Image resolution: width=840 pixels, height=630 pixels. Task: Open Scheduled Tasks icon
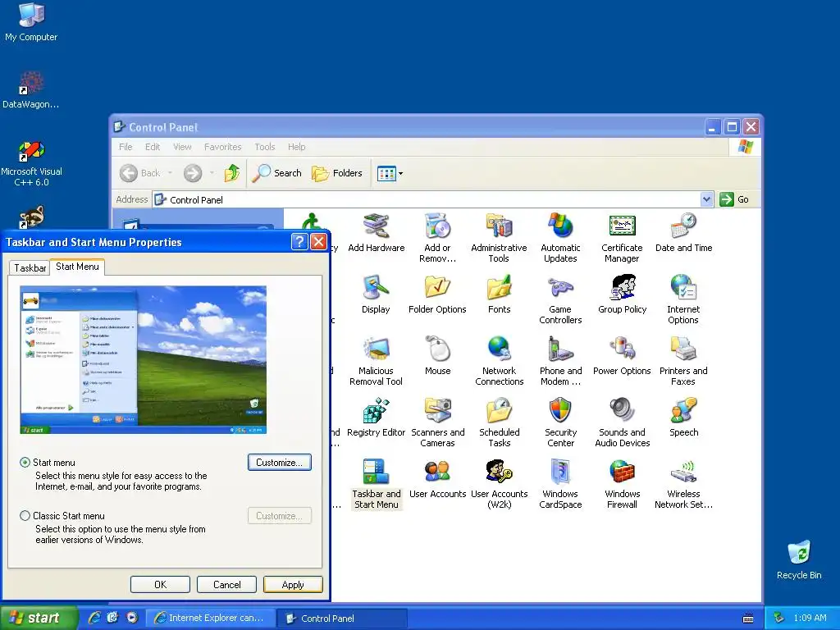[500, 422]
